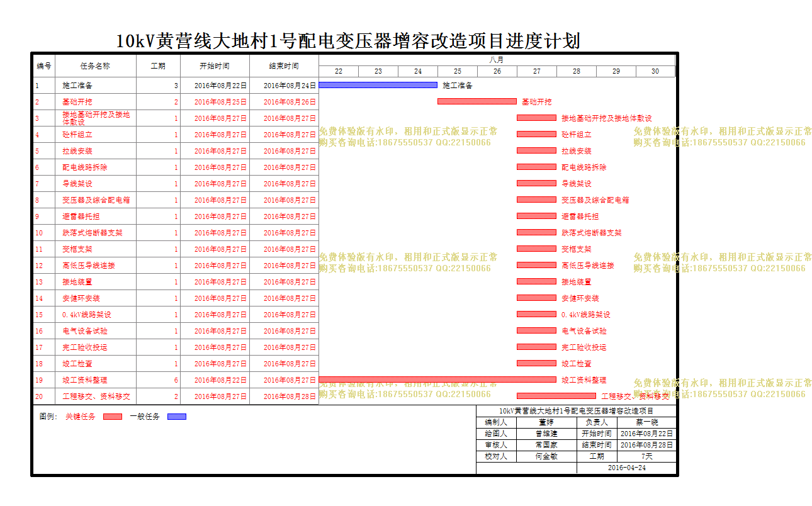Click the chart title 10kV黄营线大地村1号配电变压器增容改造项目进度计划

click(348, 42)
